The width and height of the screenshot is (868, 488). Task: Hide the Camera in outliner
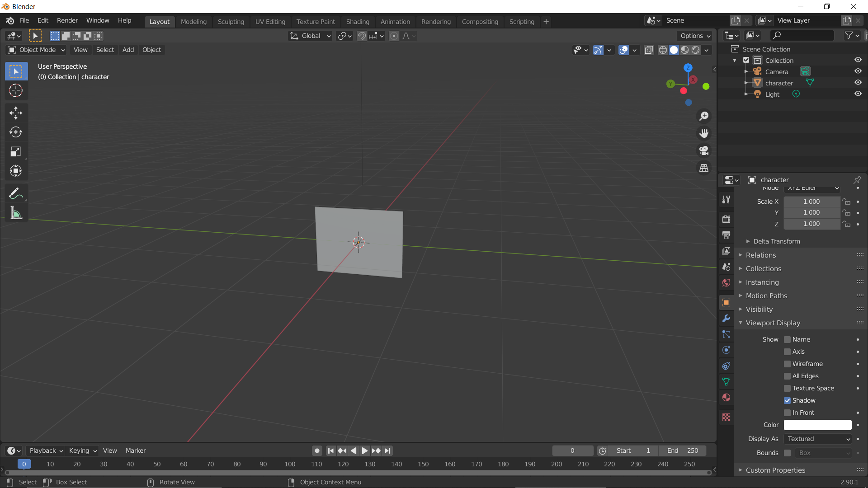click(858, 71)
